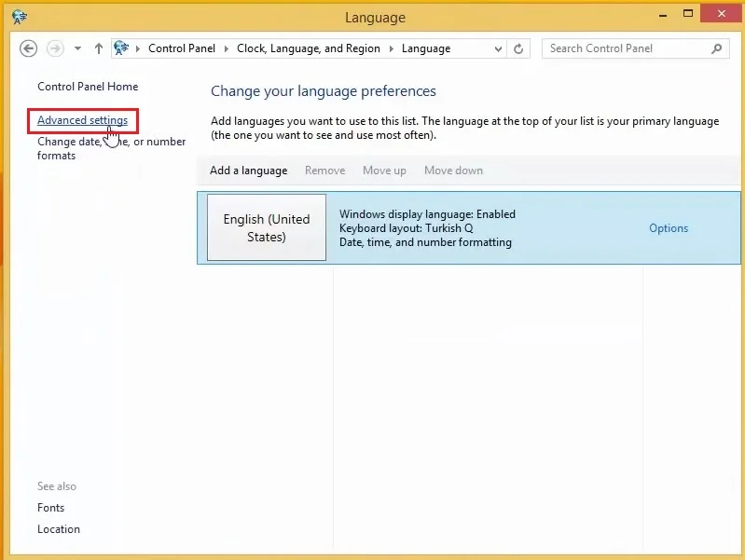The image size is (745, 560).
Task: Click Add a language
Action: coord(249,170)
